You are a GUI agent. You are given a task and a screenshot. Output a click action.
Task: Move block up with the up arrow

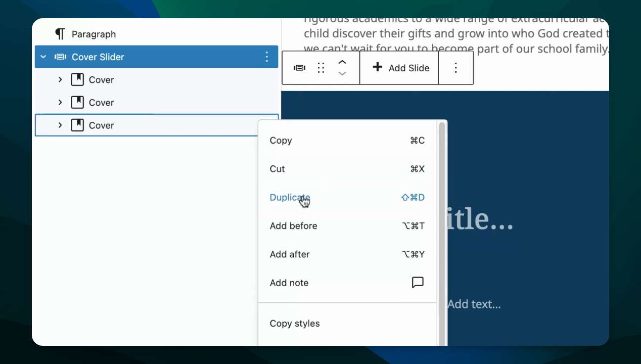342,62
